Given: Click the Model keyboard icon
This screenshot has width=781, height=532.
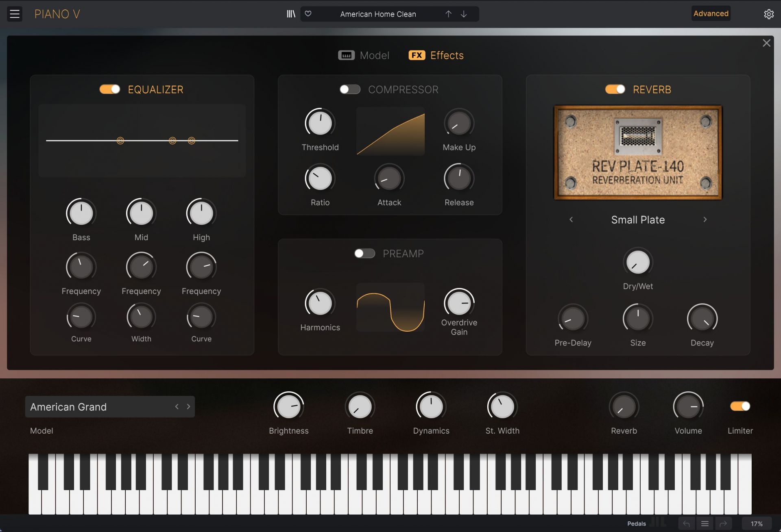Looking at the screenshot, I should pos(346,55).
